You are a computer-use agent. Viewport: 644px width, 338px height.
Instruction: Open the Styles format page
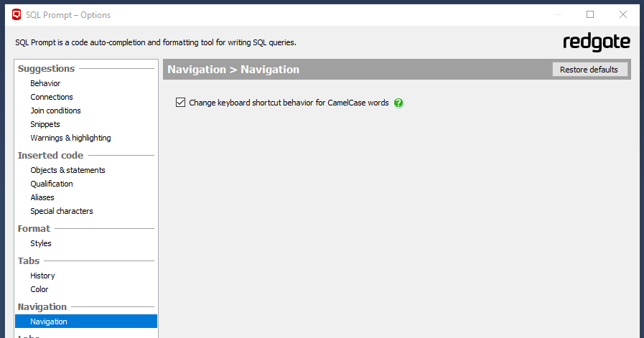tap(41, 243)
